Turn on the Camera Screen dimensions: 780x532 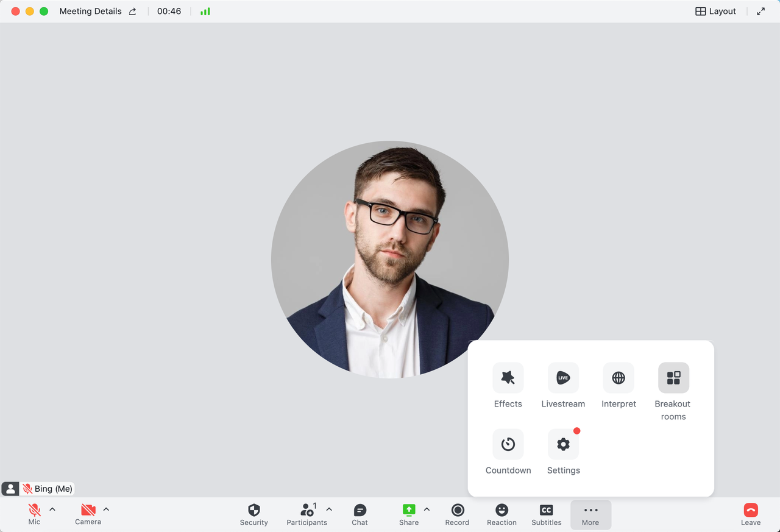[88, 514]
